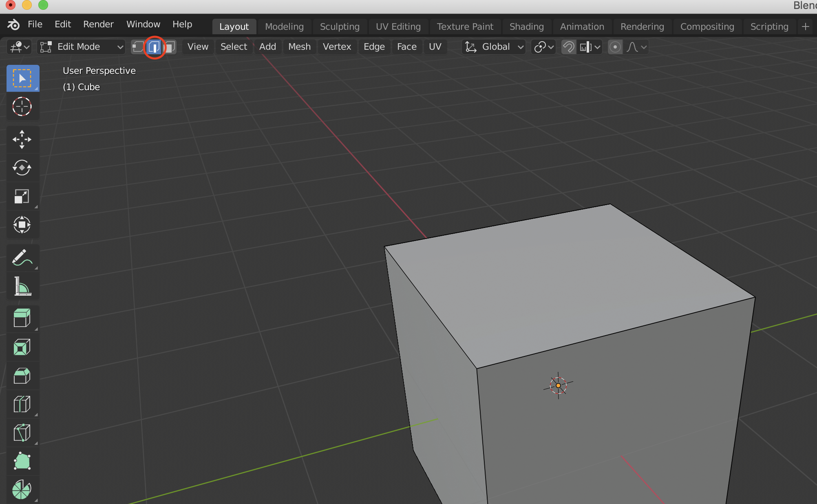Switch to the Compositing workspace tab

coord(707,27)
